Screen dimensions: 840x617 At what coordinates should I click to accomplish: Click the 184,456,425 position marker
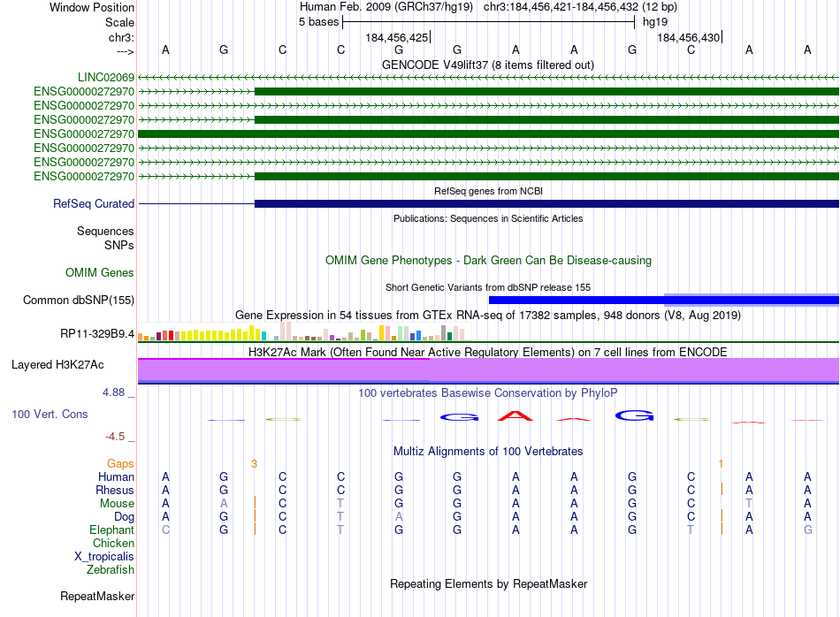click(397, 37)
